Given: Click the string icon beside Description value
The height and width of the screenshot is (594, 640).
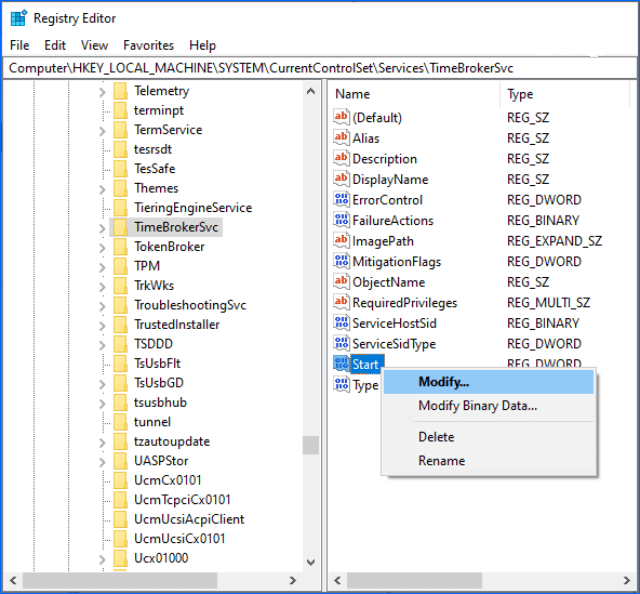Looking at the screenshot, I should tap(341, 158).
